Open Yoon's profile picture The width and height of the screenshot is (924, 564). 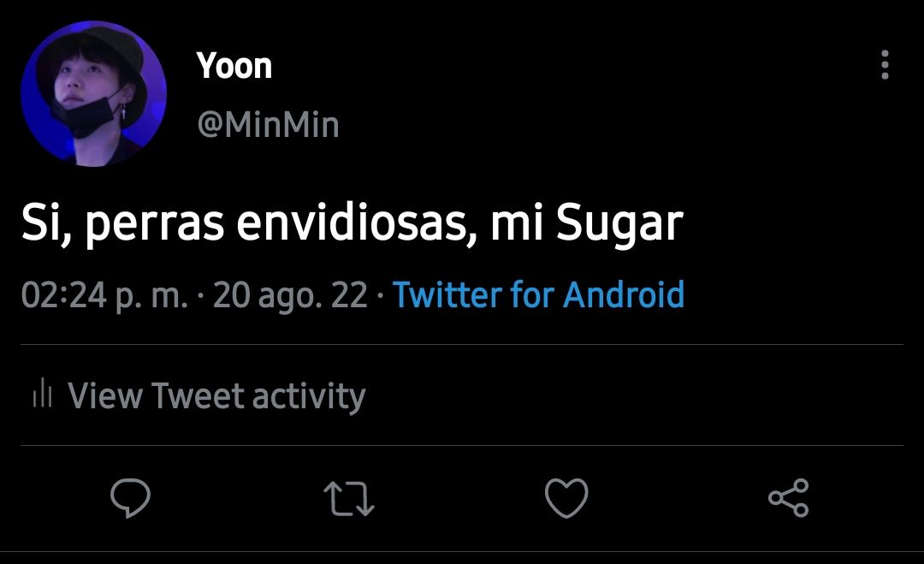point(93,93)
